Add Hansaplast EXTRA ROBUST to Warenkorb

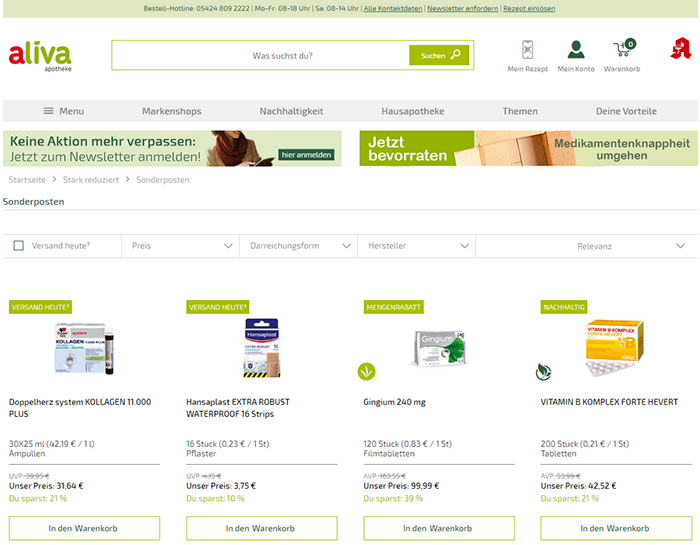(x=262, y=528)
